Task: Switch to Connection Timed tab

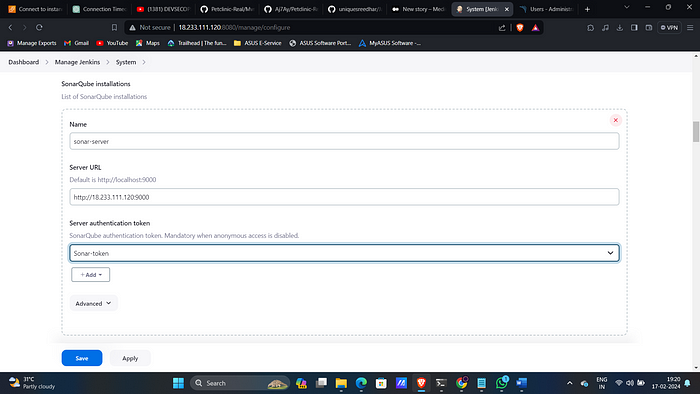Action: [100, 9]
